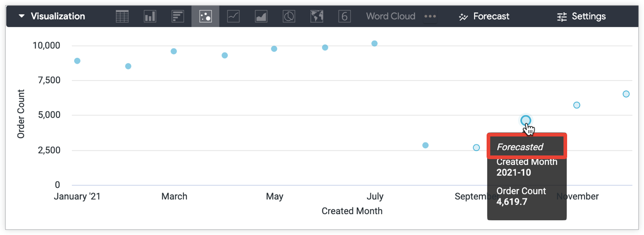The width and height of the screenshot is (644, 235).
Task: Open the Forecast menu
Action: click(484, 17)
